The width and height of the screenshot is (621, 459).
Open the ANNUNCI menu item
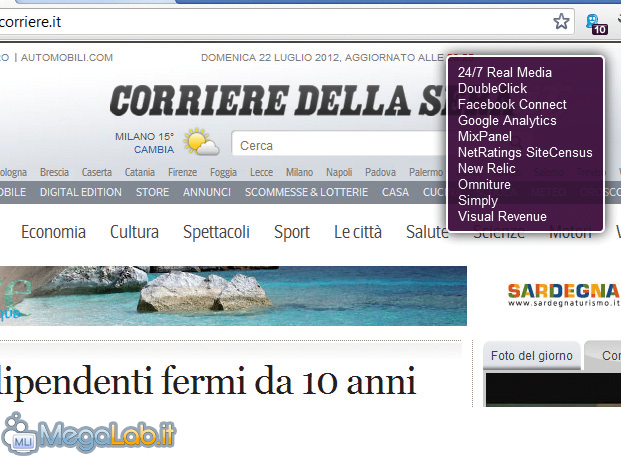coord(207,192)
